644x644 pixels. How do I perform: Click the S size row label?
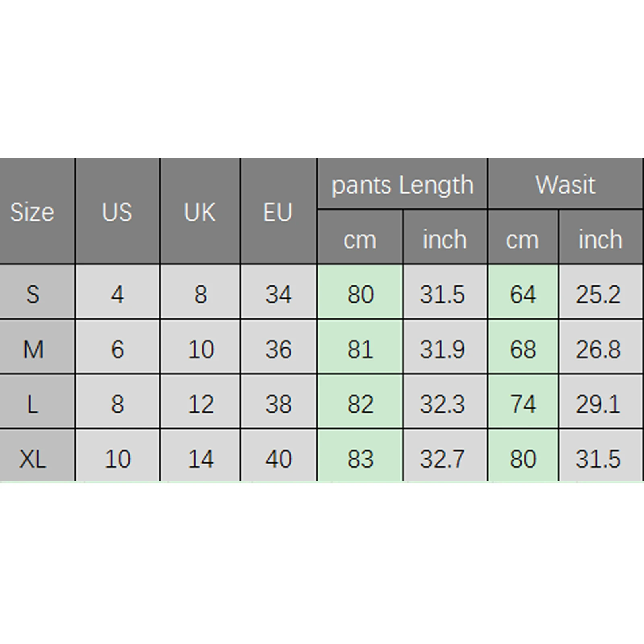coord(37,292)
